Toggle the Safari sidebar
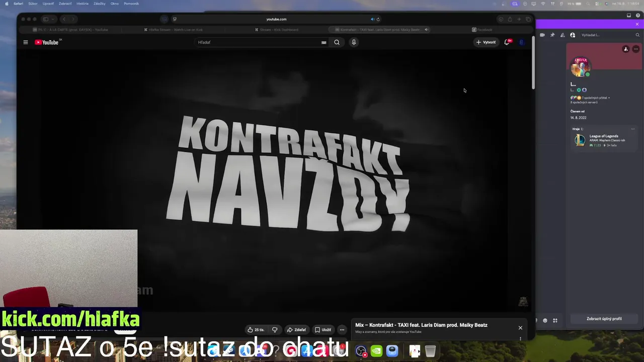The width and height of the screenshot is (644, 362). (45, 19)
